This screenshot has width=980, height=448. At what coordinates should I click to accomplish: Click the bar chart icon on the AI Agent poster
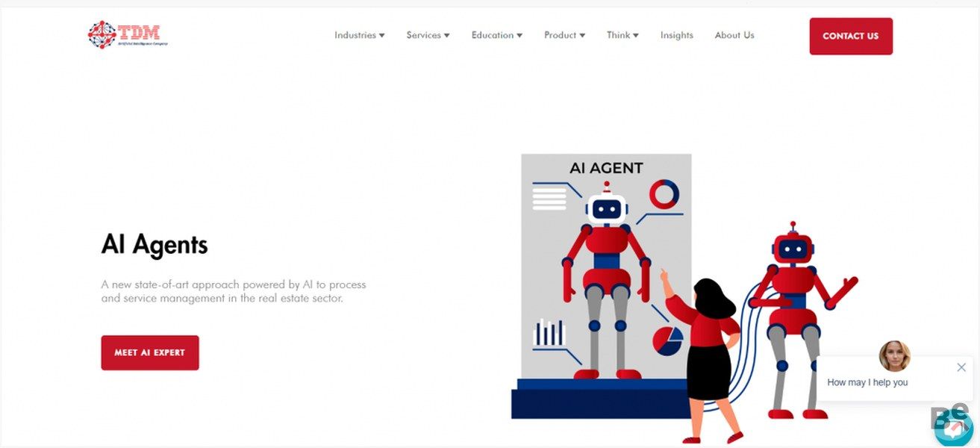click(x=549, y=333)
